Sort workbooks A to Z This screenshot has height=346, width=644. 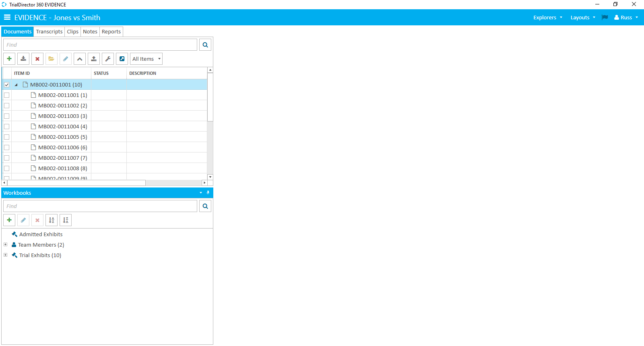(52, 220)
